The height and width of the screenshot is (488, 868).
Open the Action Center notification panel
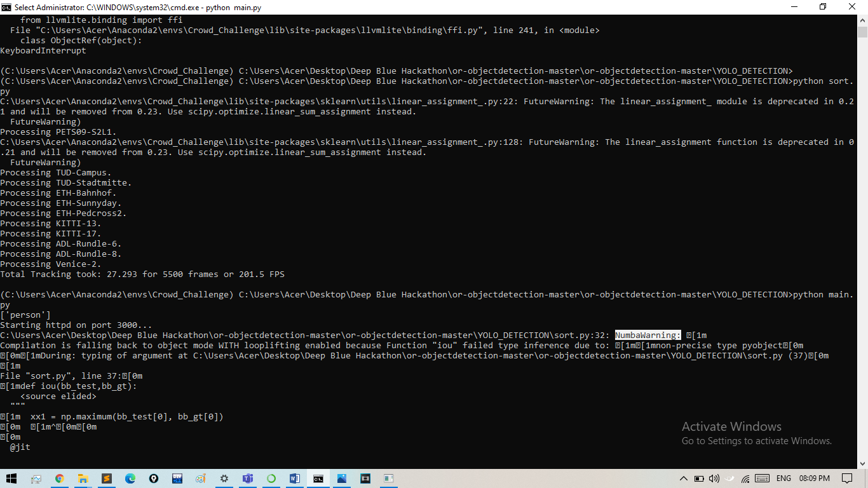(x=846, y=478)
